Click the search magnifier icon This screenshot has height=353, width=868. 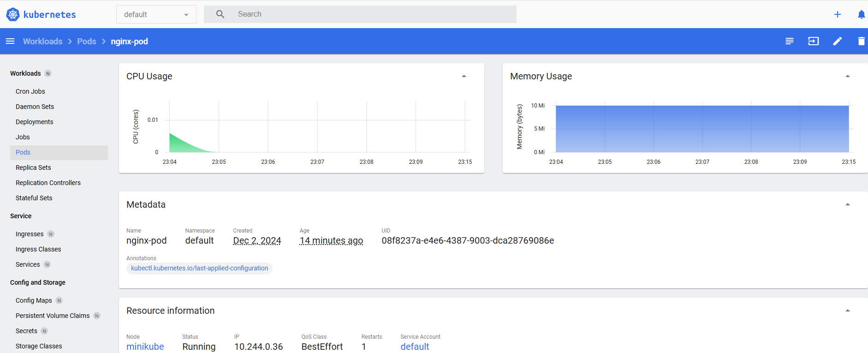click(x=220, y=14)
